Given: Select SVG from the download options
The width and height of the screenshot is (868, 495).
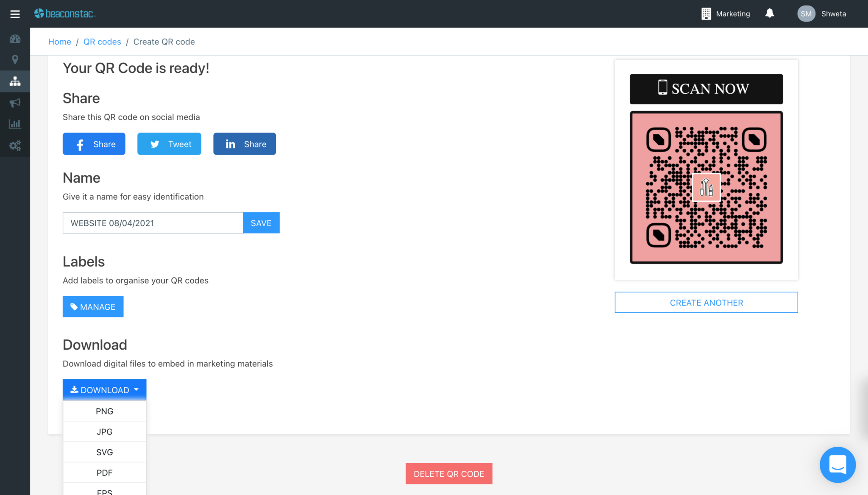Looking at the screenshot, I should click(x=104, y=452).
